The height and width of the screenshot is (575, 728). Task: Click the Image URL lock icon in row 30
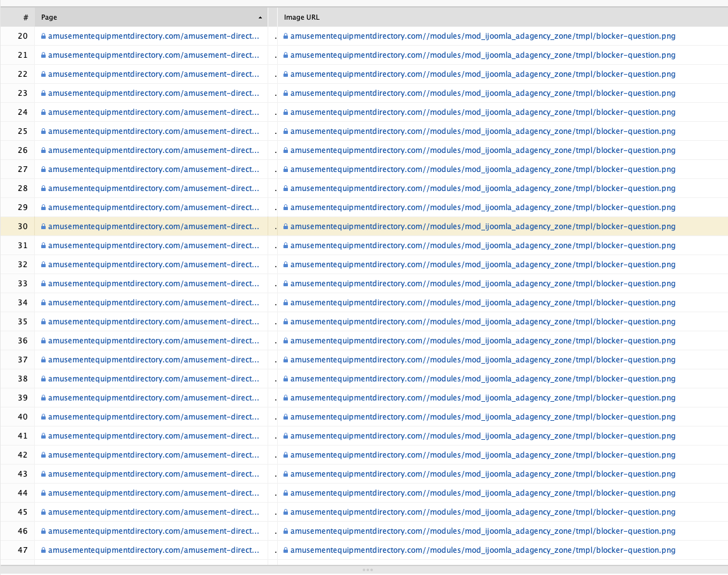point(285,227)
